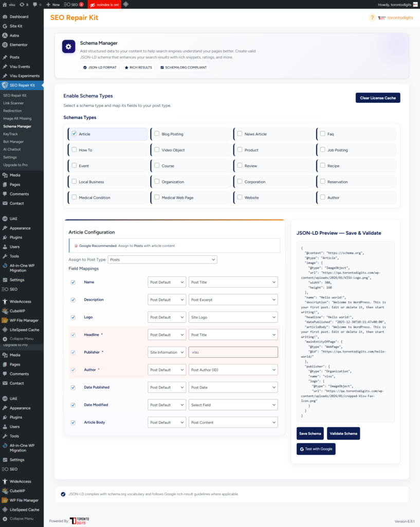Click the Clear License Cache button
The width and height of the screenshot is (420, 527).
[x=377, y=98]
